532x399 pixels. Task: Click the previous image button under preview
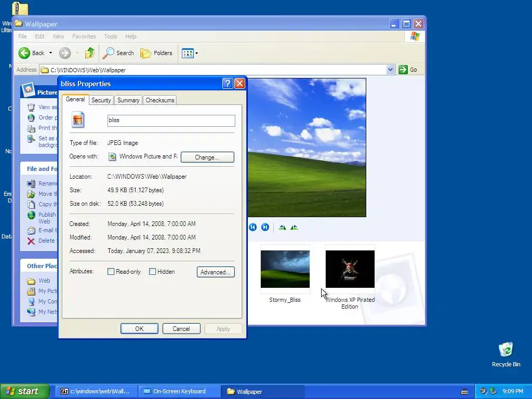253,227
